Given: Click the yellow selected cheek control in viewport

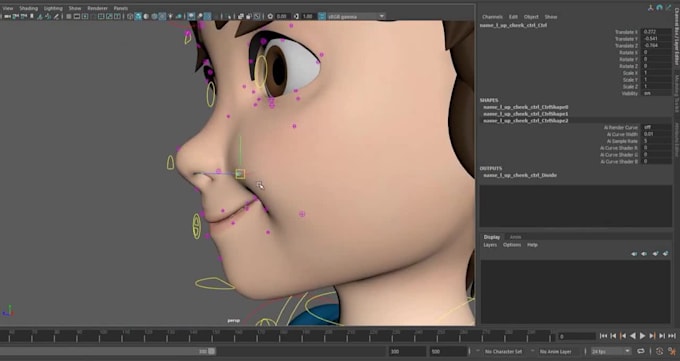Looking at the screenshot, I should 240,174.
